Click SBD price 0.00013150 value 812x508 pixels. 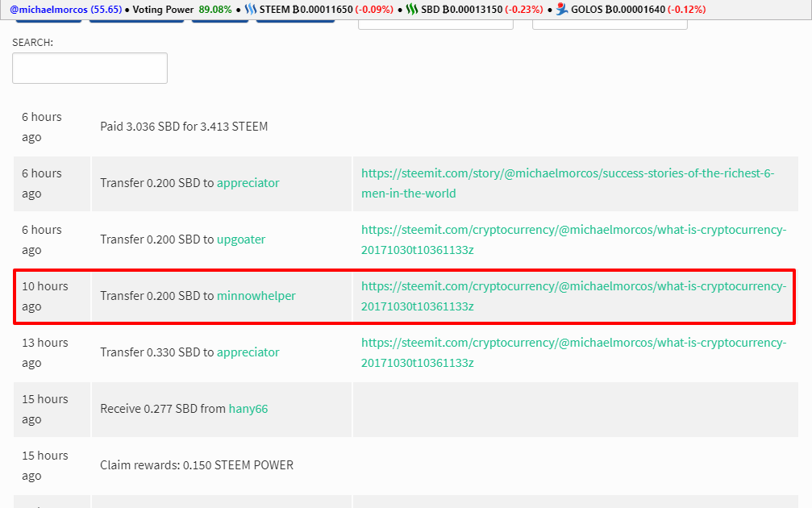pos(473,10)
